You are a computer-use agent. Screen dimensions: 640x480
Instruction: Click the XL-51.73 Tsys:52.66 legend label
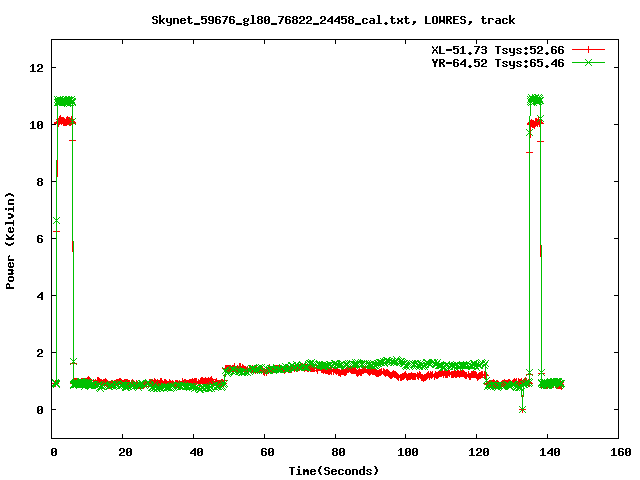[x=498, y=50]
